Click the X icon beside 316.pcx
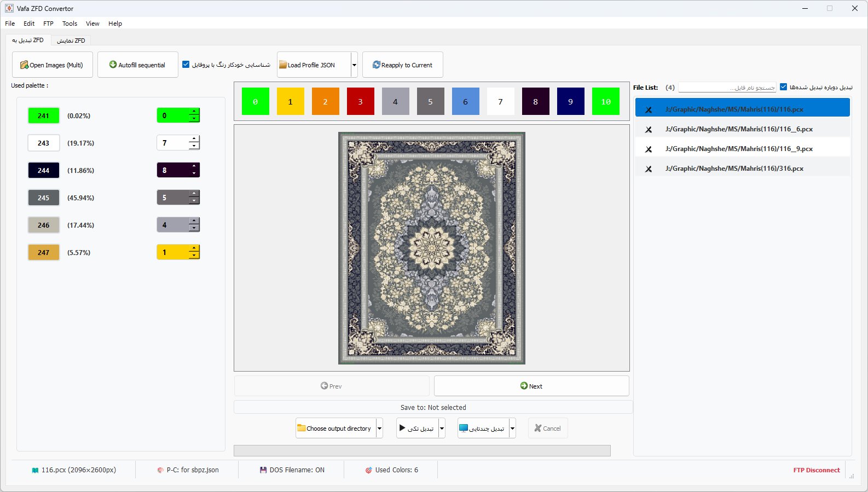 coord(649,169)
